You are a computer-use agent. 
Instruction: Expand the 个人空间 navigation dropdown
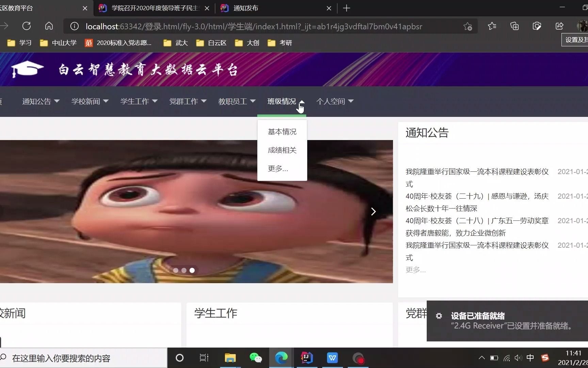tap(335, 102)
